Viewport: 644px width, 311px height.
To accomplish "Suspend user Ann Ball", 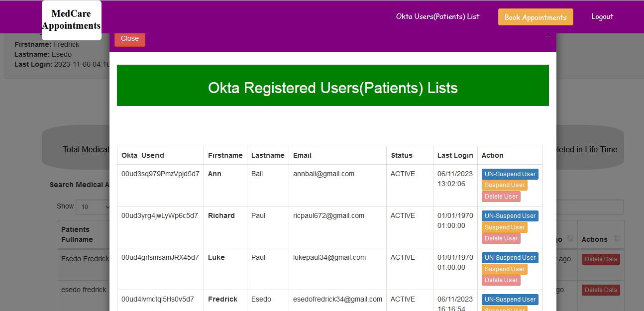I will 504,185.
